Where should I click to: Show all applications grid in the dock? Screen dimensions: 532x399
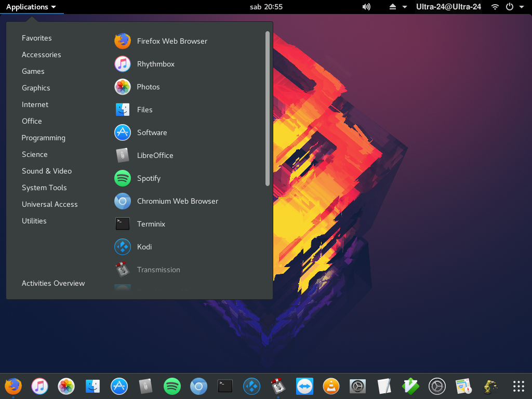(x=518, y=386)
